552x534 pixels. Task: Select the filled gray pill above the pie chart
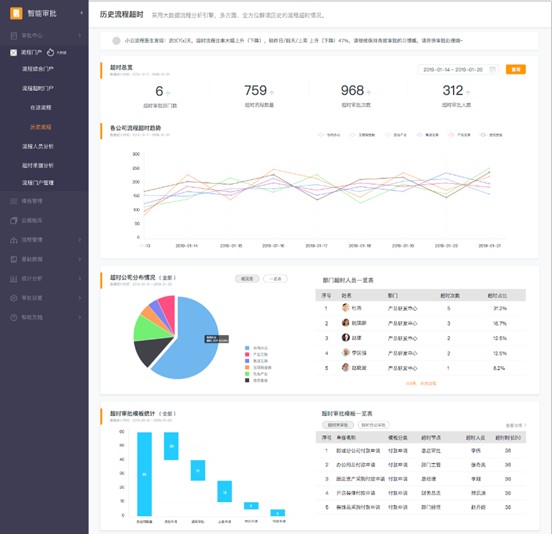(247, 279)
